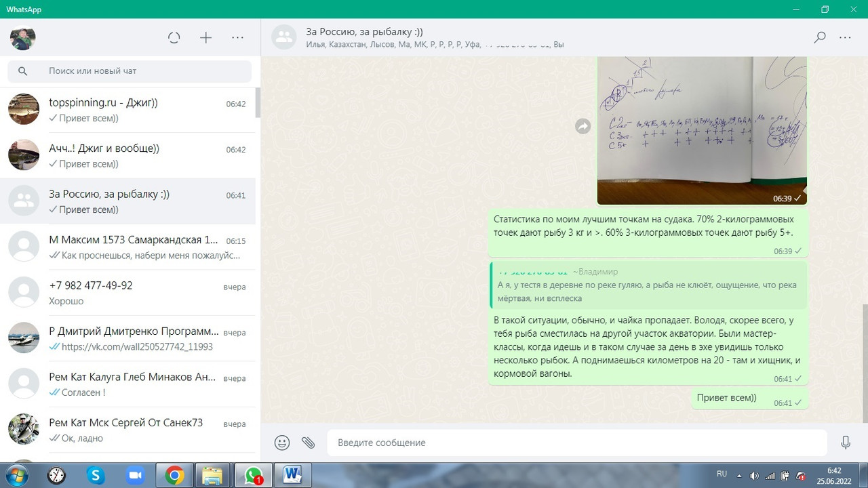
Task: Open Windows Start menu
Action: pos(16,476)
